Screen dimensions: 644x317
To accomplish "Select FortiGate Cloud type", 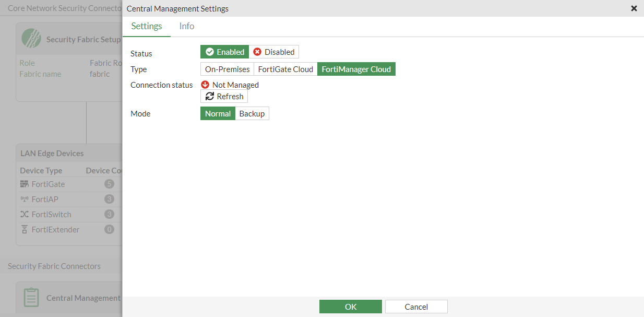I will coord(286,69).
